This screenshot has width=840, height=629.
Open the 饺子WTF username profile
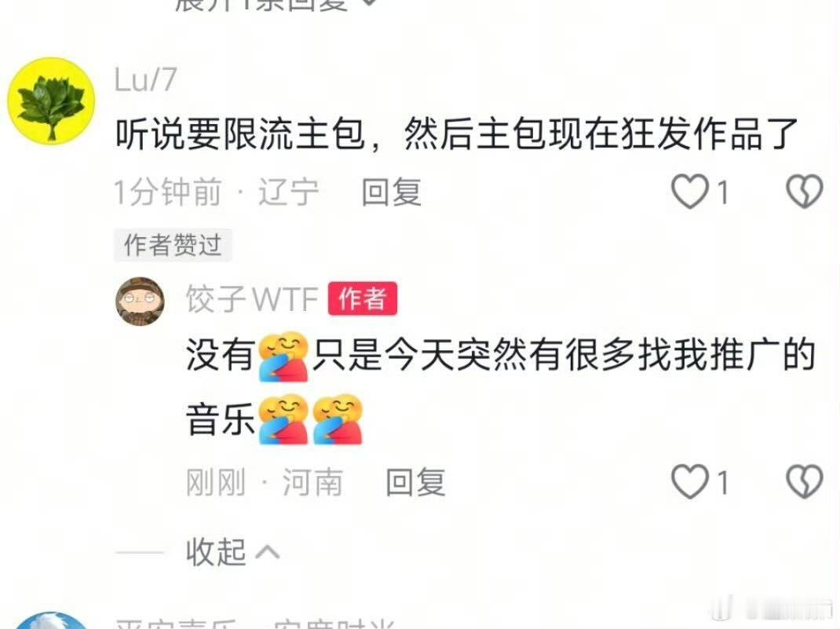tap(252, 298)
